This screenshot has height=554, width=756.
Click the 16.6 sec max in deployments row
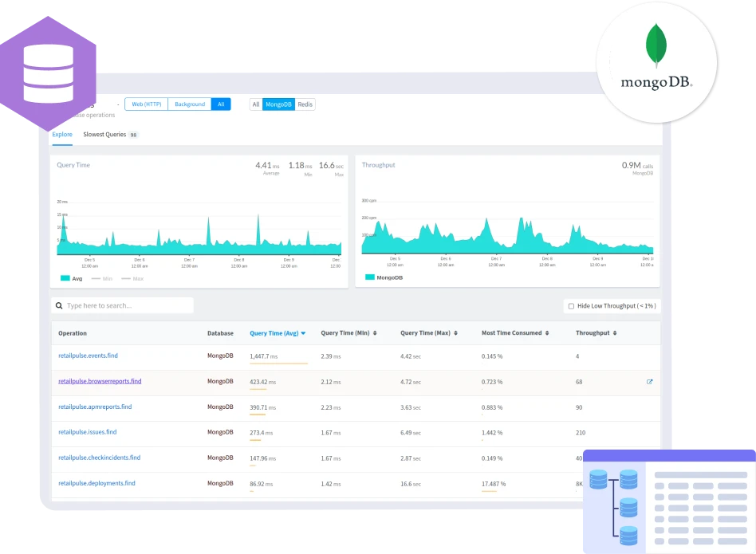pyautogui.click(x=411, y=484)
